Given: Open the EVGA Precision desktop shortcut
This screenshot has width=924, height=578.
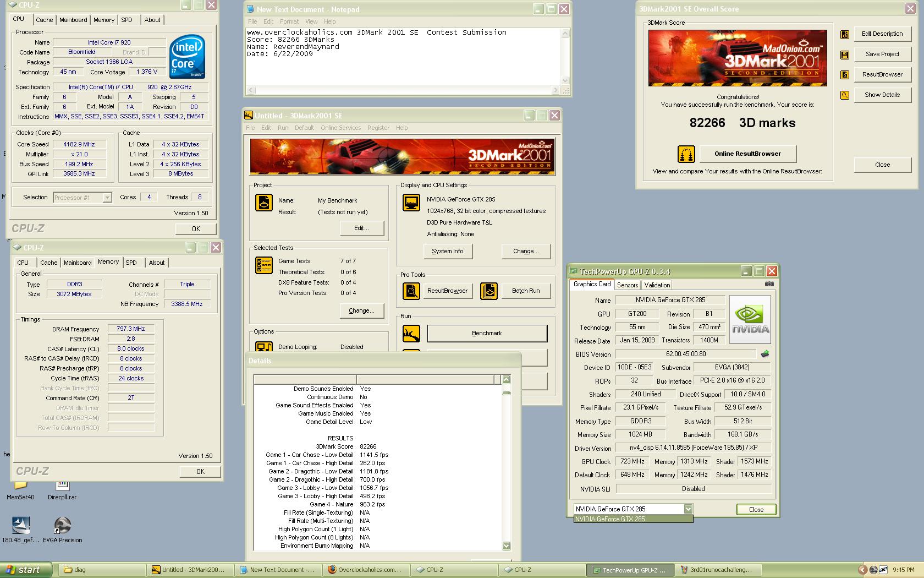Looking at the screenshot, I should coord(62,530).
